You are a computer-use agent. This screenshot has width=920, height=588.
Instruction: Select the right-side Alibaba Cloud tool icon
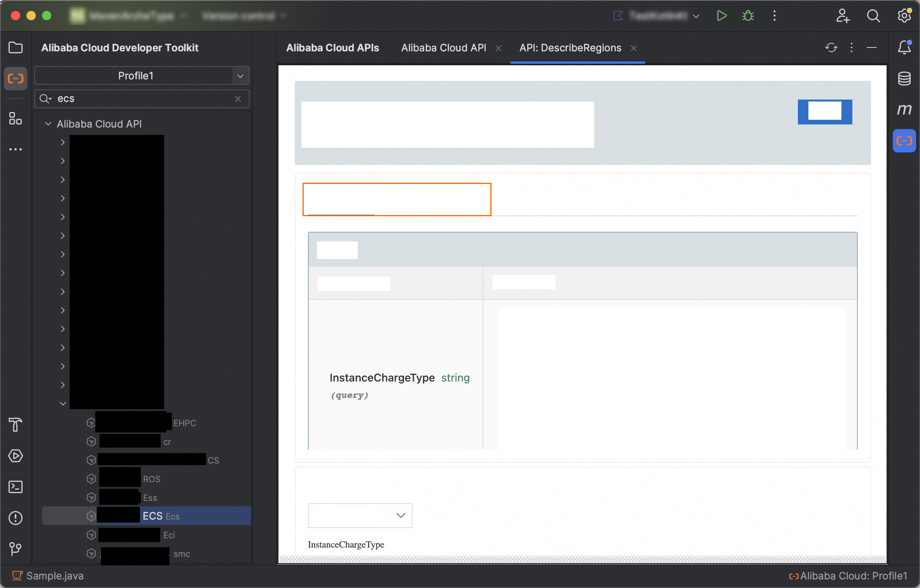click(x=904, y=141)
